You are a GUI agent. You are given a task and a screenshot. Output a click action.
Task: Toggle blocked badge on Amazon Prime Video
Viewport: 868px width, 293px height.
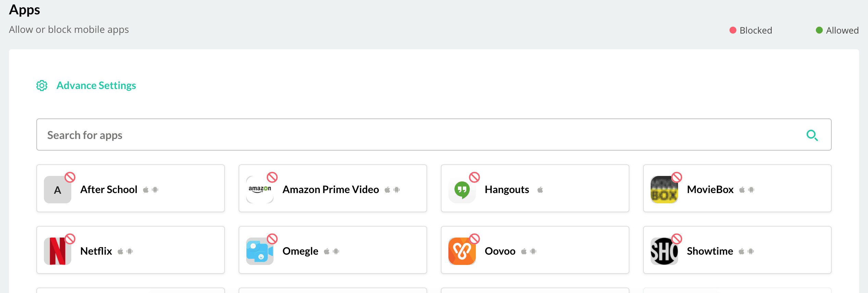tap(272, 177)
